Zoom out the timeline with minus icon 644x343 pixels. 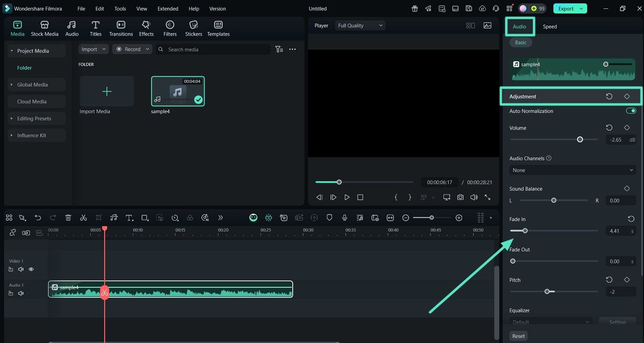point(405,218)
